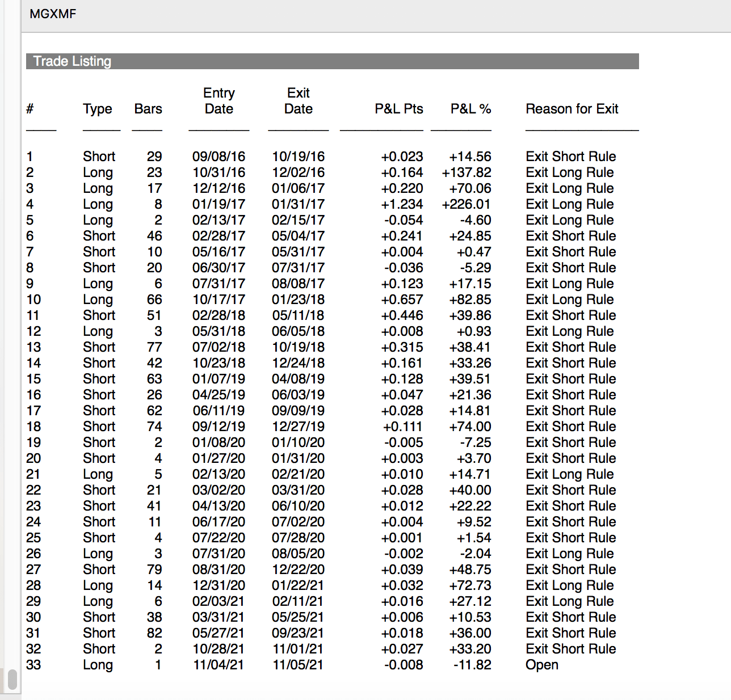
Task: Select the "-0.054" P&L points value
Action: coord(404,220)
